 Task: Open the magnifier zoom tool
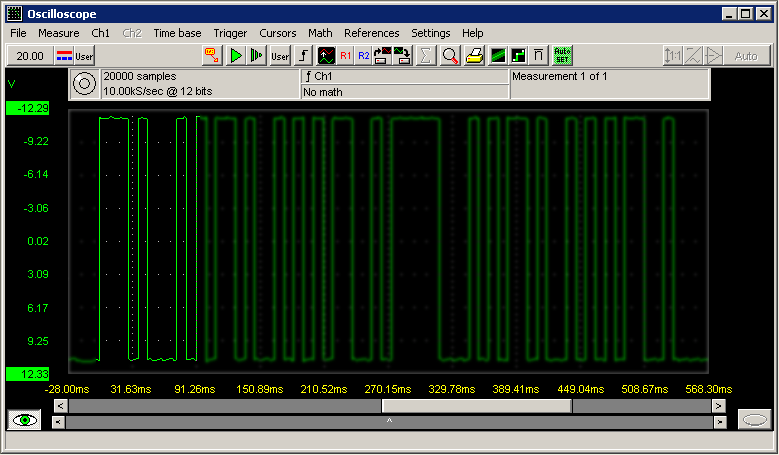pyautogui.click(x=450, y=56)
